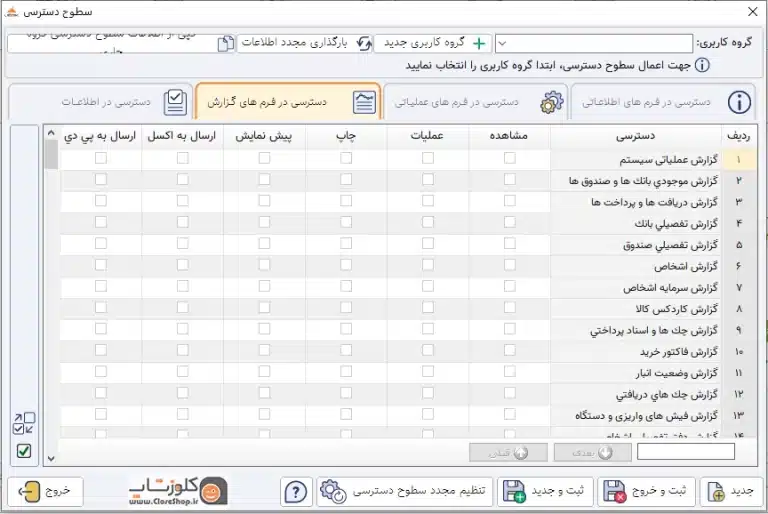Click the new document icon of جدید
Image resolution: width=768 pixels, height=514 pixels.
[716, 491]
